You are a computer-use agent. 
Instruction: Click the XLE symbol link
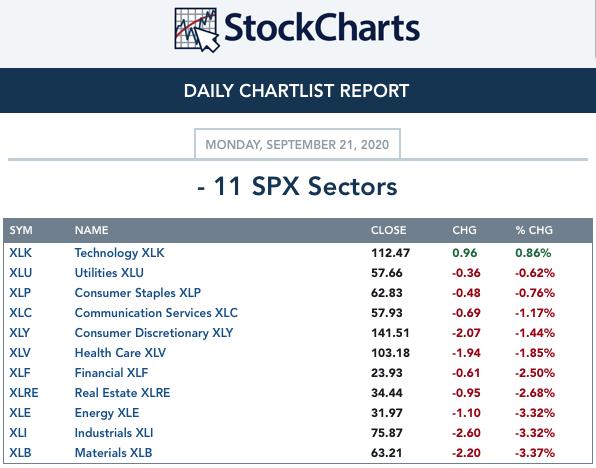[20, 412]
